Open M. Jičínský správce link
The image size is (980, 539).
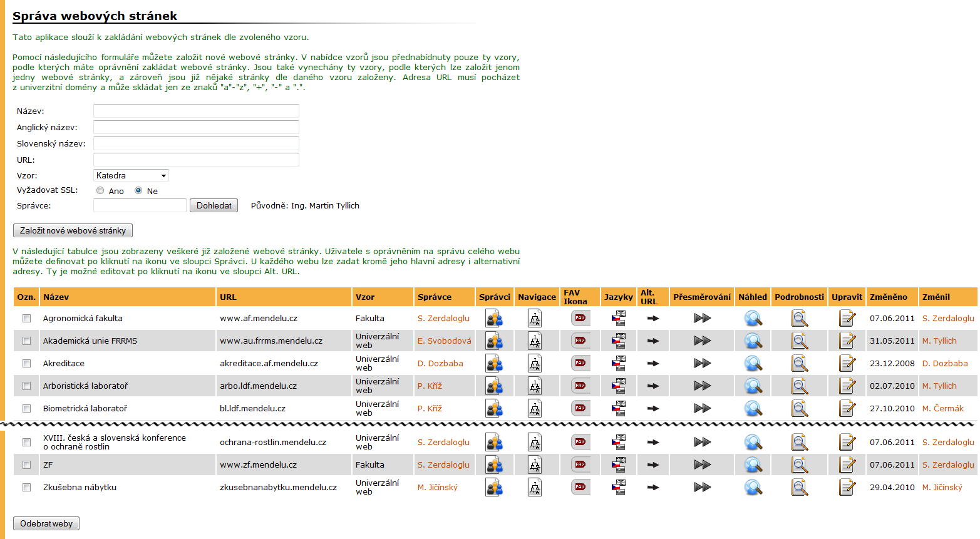[437, 488]
